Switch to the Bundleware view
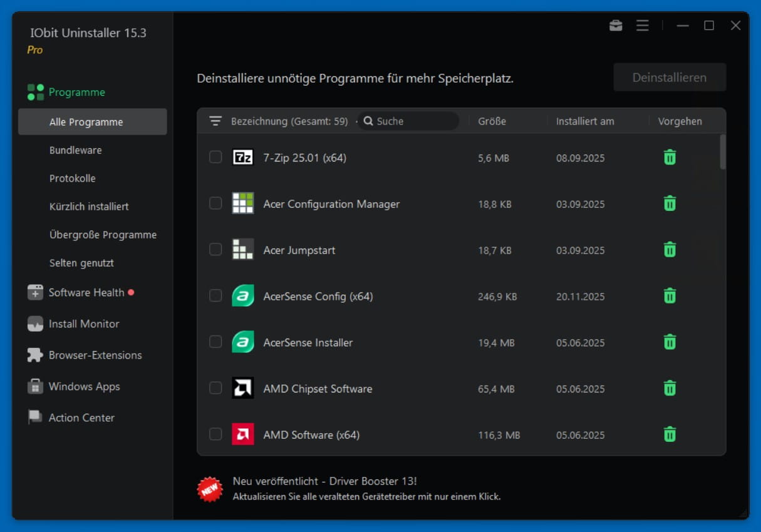Viewport: 761px width, 532px height. click(75, 150)
